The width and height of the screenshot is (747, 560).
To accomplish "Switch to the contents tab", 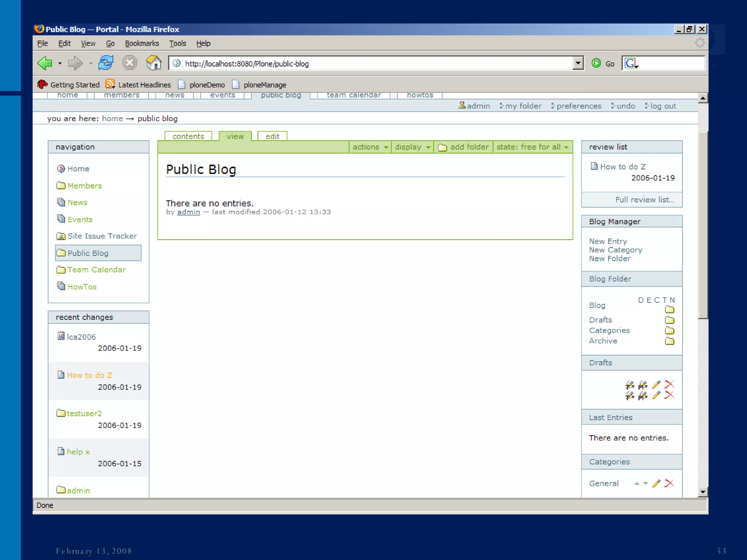I will point(188,136).
